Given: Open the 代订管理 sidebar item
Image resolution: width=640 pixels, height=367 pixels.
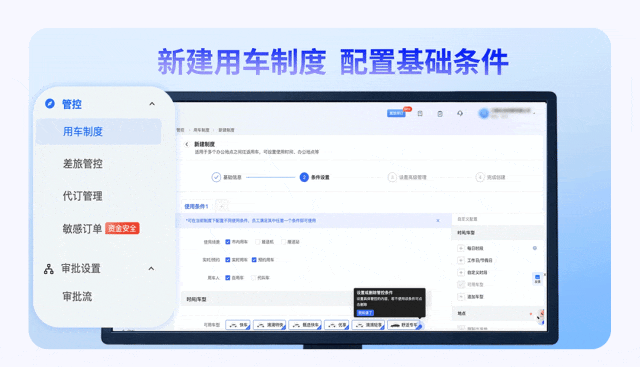Looking at the screenshot, I should pyautogui.click(x=82, y=196).
